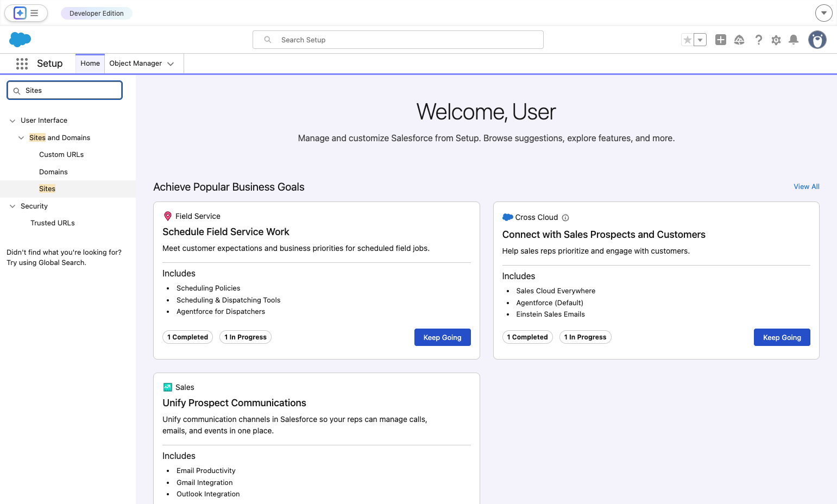Open the App Launcher dots grid
The height and width of the screenshot is (504, 837).
(x=22, y=64)
